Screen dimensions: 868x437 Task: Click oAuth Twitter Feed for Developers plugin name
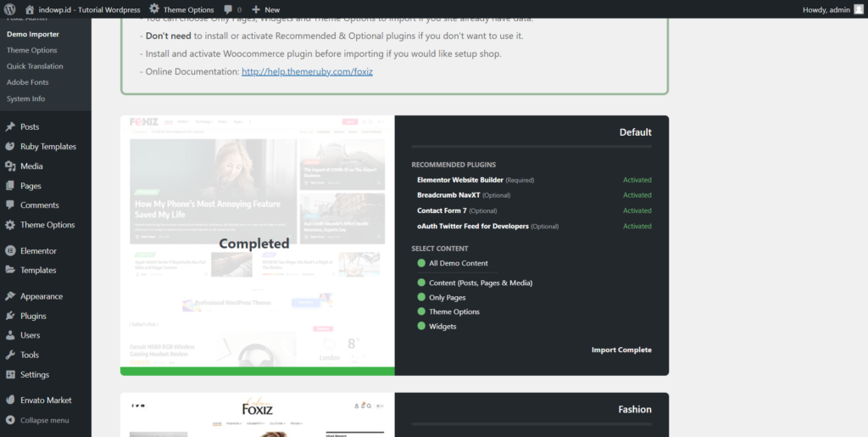[473, 226]
